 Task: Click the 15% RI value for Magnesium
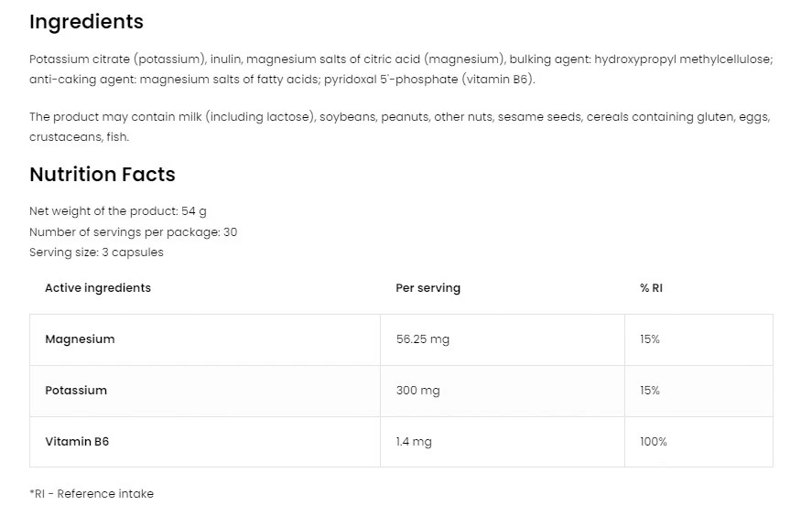650,339
